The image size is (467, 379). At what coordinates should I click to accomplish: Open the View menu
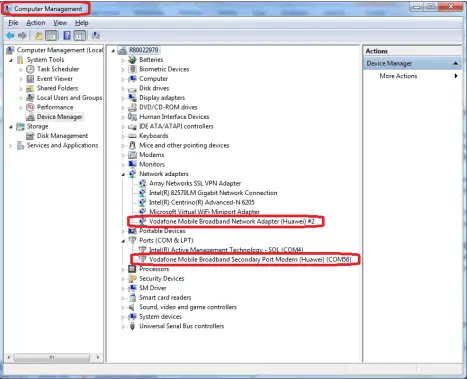coord(60,23)
